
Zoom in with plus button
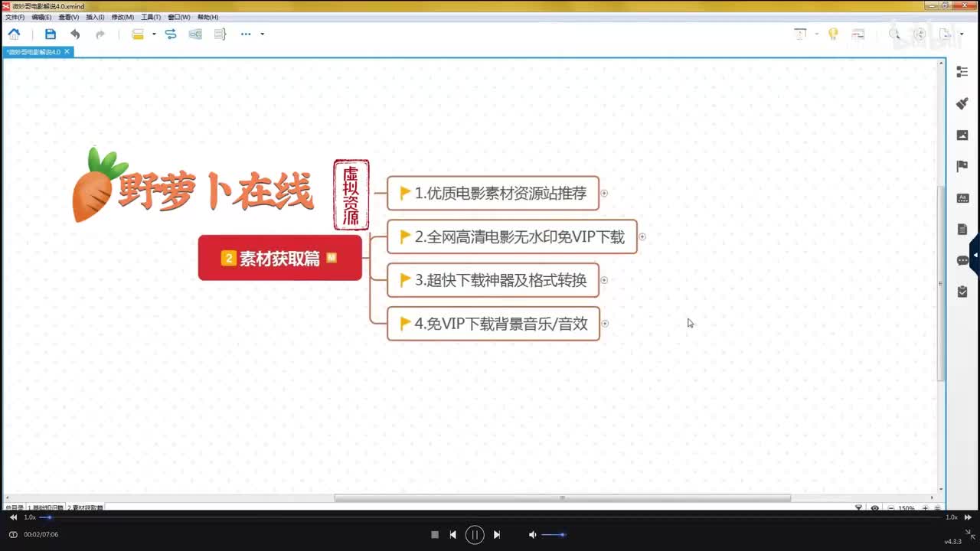tap(925, 508)
